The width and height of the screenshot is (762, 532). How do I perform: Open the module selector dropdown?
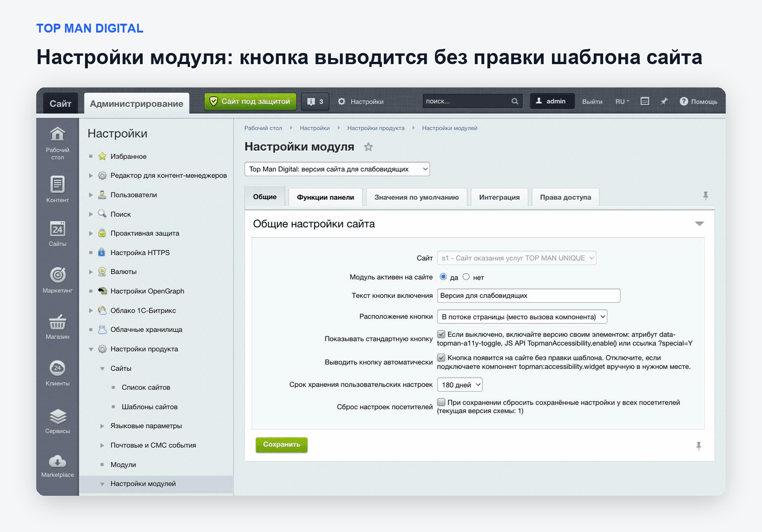pyautogui.click(x=337, y=169)
